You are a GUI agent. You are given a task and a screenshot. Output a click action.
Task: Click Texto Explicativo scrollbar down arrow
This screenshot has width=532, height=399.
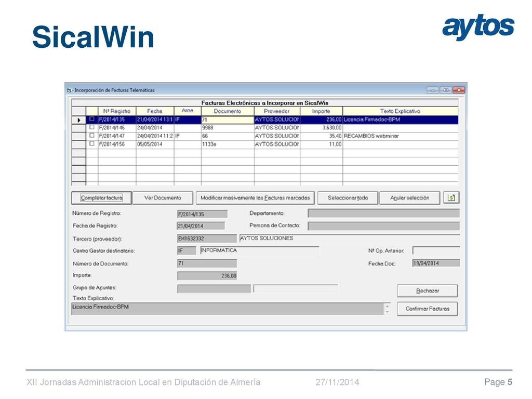[388, 312]
